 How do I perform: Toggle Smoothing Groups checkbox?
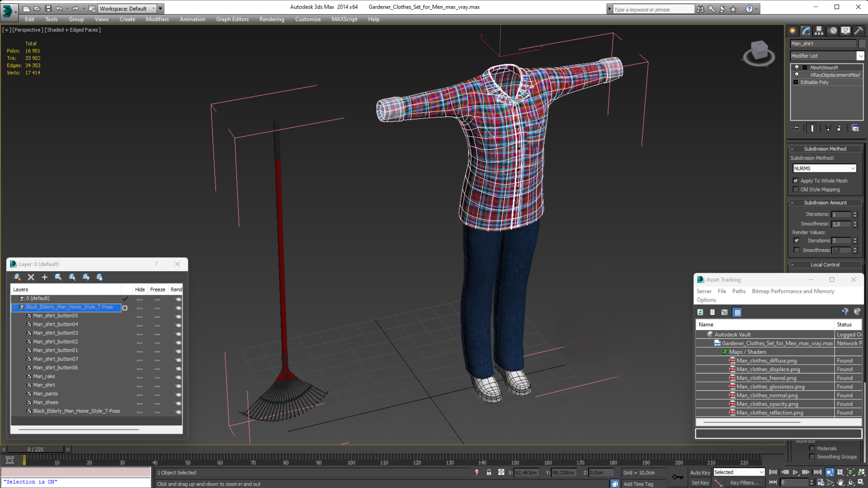[x=812, y=457]
